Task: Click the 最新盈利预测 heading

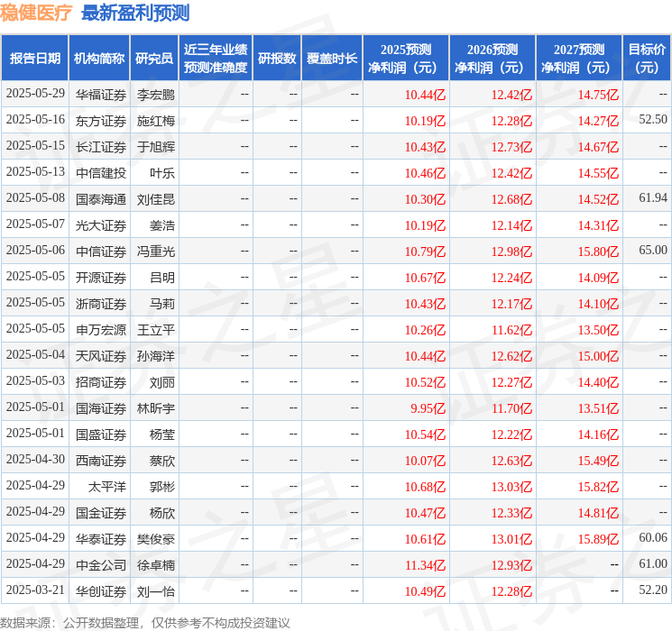Action: 135,13
